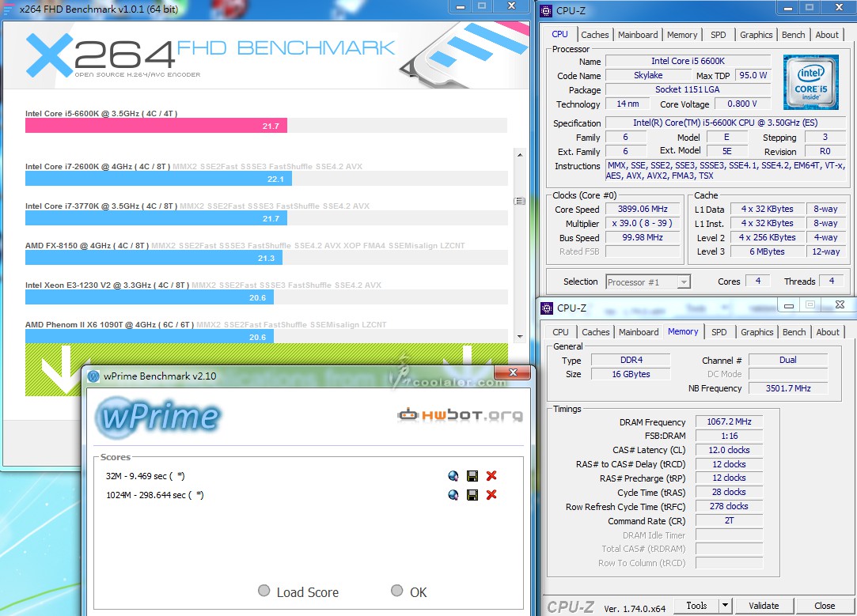Open the Bench tab in top CPU-Z window
Screen dimensions: 857x616
tap(793, 35)
